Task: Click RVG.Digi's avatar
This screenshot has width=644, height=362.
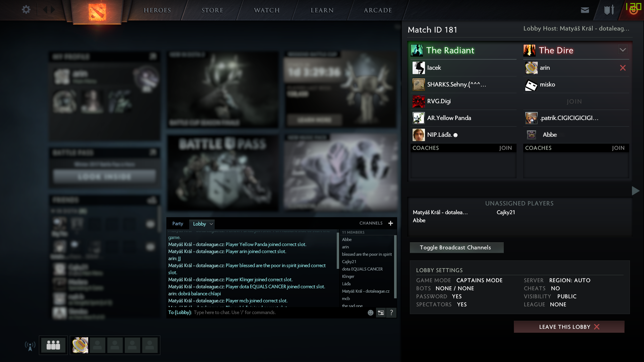Action: tap(419, 101)
